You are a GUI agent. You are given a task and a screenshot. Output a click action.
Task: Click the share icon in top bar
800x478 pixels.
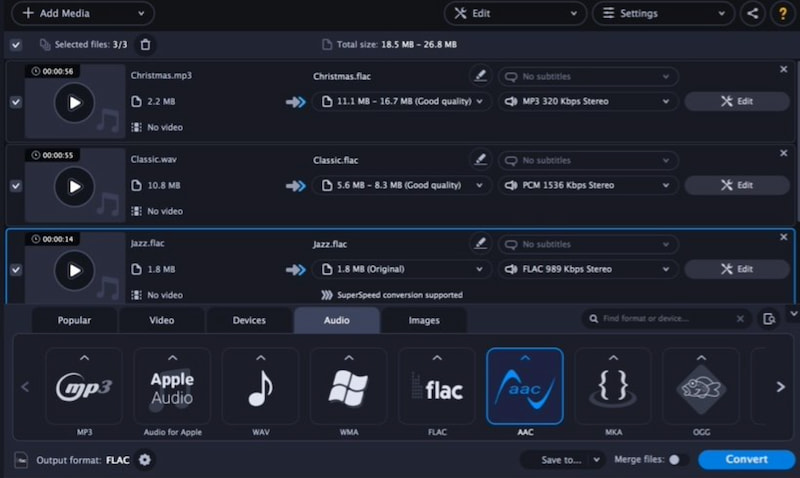click(x=752, y=14)
